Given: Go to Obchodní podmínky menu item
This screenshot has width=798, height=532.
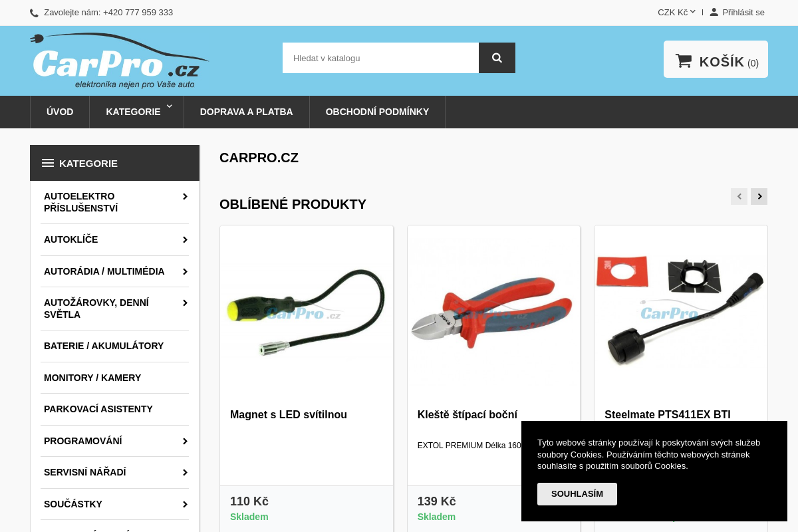Looking at the screenshot, I should point(377,112).
